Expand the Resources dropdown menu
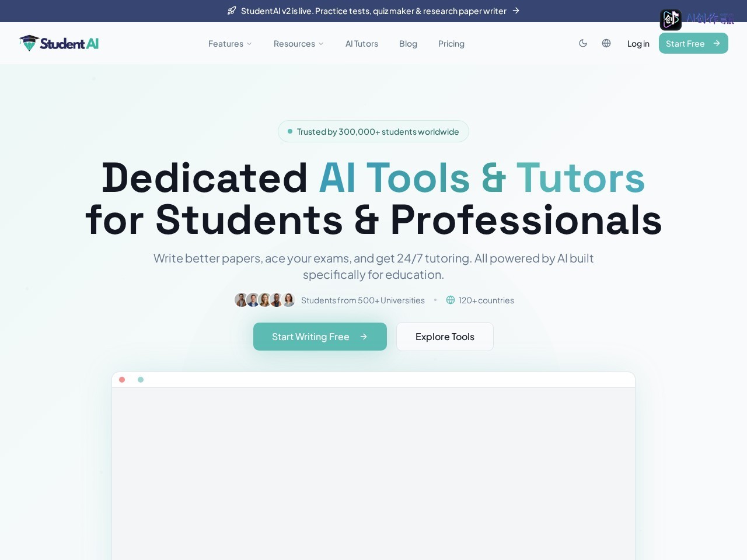The height and width of the screenshot is (560, 747). [298, 44]
